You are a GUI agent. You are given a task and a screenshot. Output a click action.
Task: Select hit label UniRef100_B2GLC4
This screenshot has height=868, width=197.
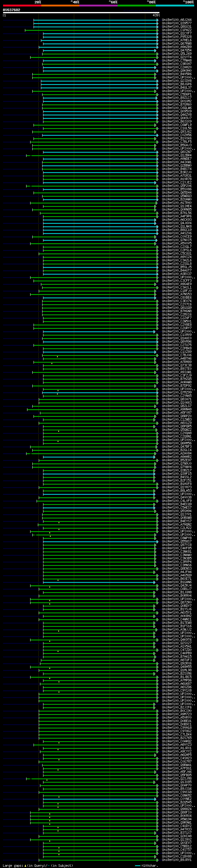tap(177, 450)
